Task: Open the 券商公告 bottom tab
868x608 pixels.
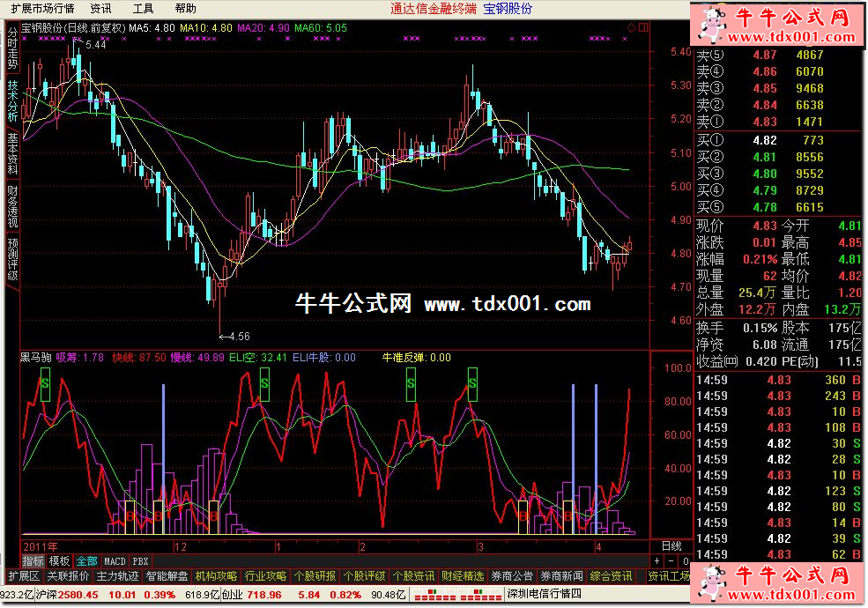Action: pyautogui.click(x=512, y=576)
